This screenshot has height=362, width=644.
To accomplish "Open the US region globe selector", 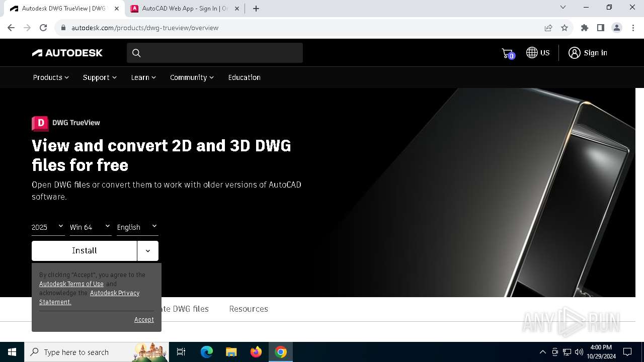I will [x=538, y=53].
